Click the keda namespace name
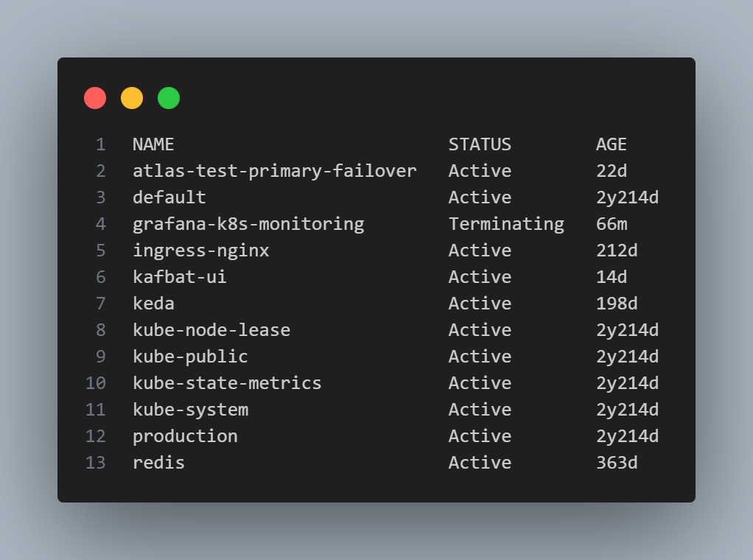Viewport: 753px width, 560px height. point(153,304)
